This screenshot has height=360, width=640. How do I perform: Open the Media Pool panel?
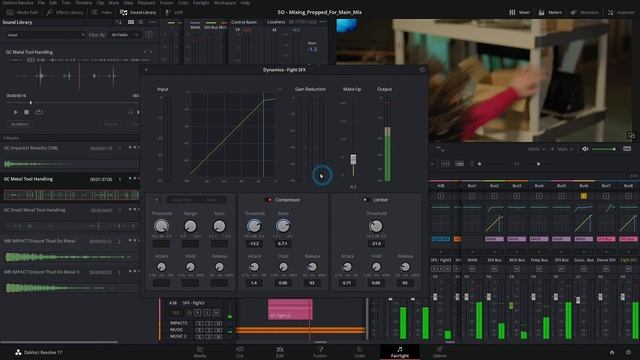pos(22,12)
